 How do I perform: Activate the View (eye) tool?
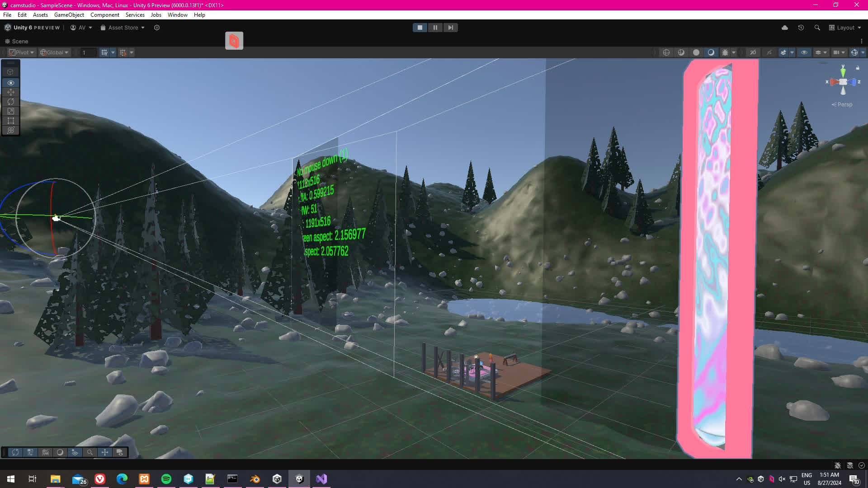pyautogui.click(x=11, y=83)
